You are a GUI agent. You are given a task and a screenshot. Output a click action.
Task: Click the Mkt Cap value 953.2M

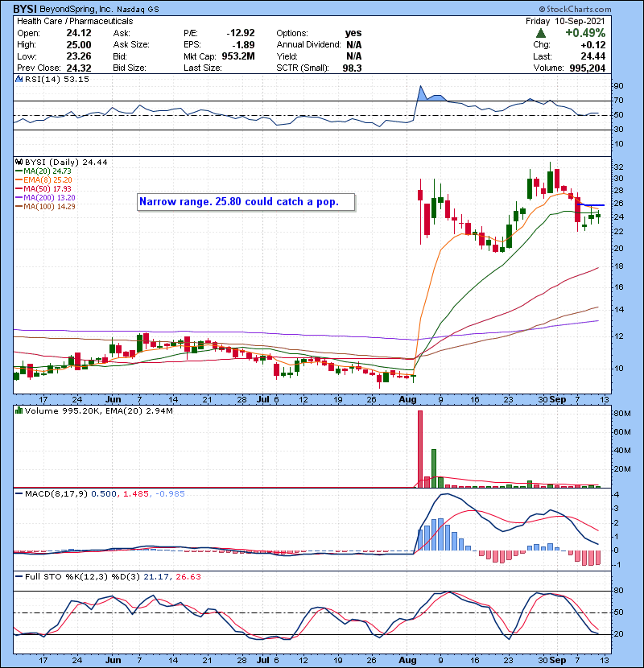[238, 56]
